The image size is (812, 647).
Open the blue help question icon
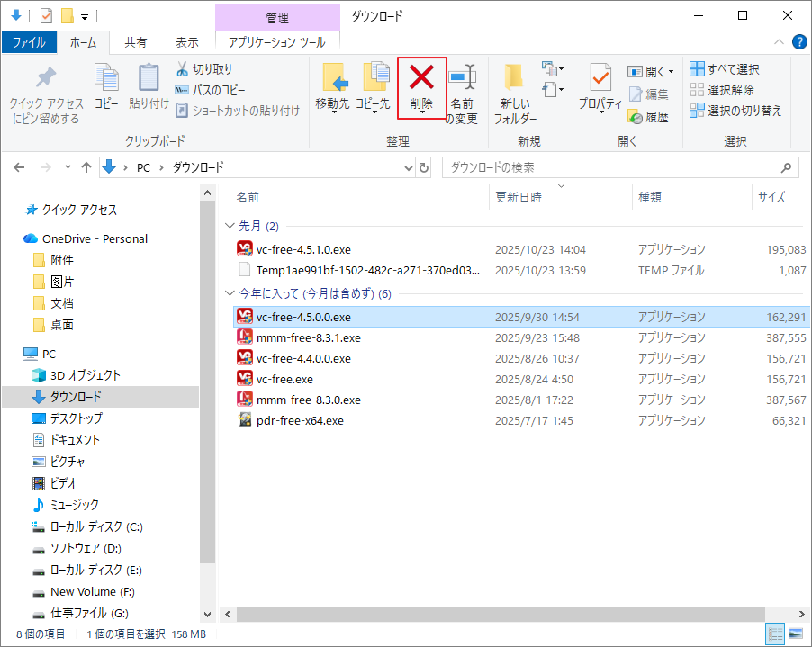[x=799, y=42]
